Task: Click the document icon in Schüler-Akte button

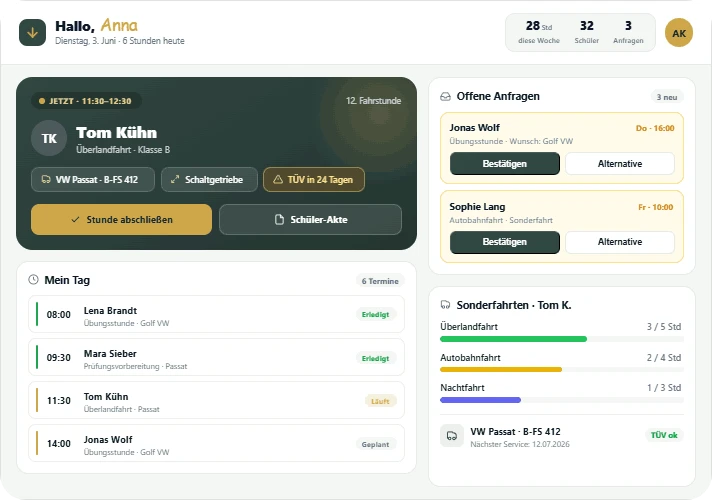Action: click(x=279, y=220)
